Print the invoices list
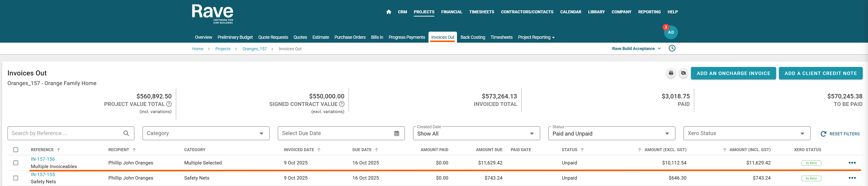The height and width of the screenshot is (186, 868). [671, 73]
